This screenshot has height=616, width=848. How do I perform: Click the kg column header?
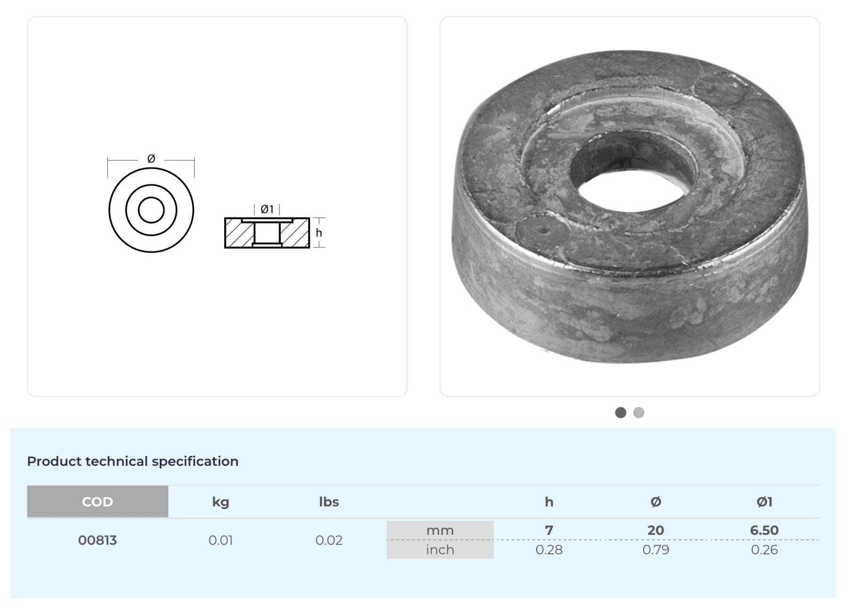click(x=220, y=502)
